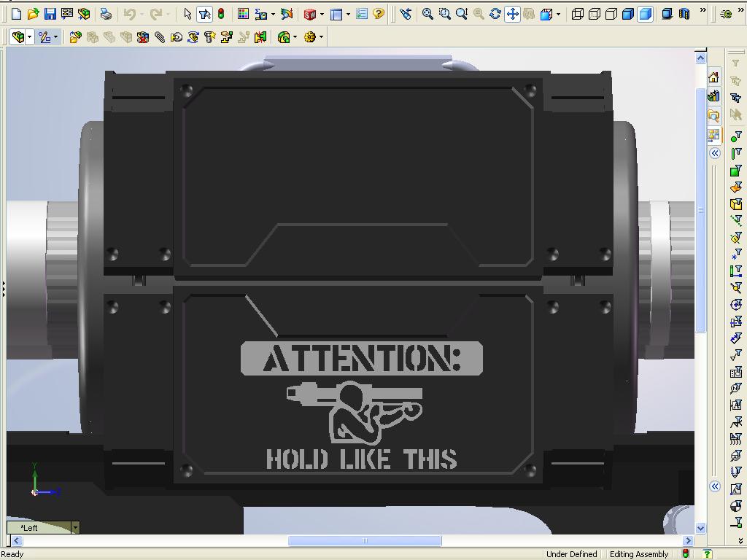Open the undo history dropdown arrow
Image resolution: width=747 pixels, height=560 pixels.
tap(142, 15)
